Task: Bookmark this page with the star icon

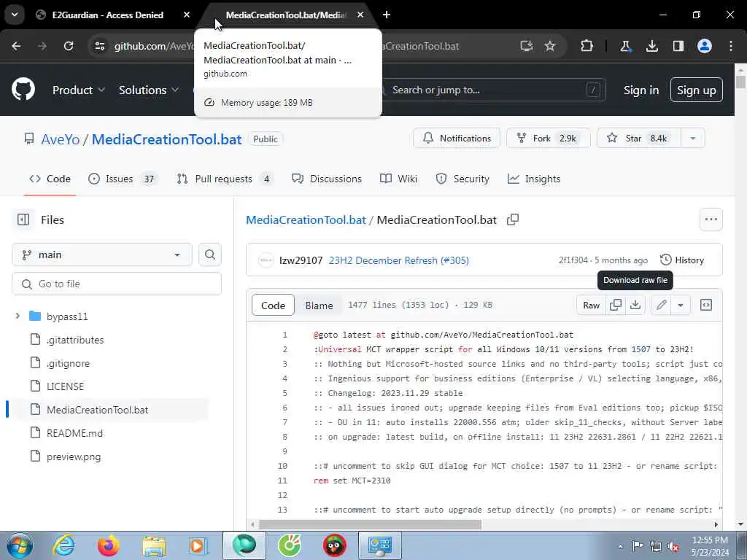Action: tap(550, 46)
